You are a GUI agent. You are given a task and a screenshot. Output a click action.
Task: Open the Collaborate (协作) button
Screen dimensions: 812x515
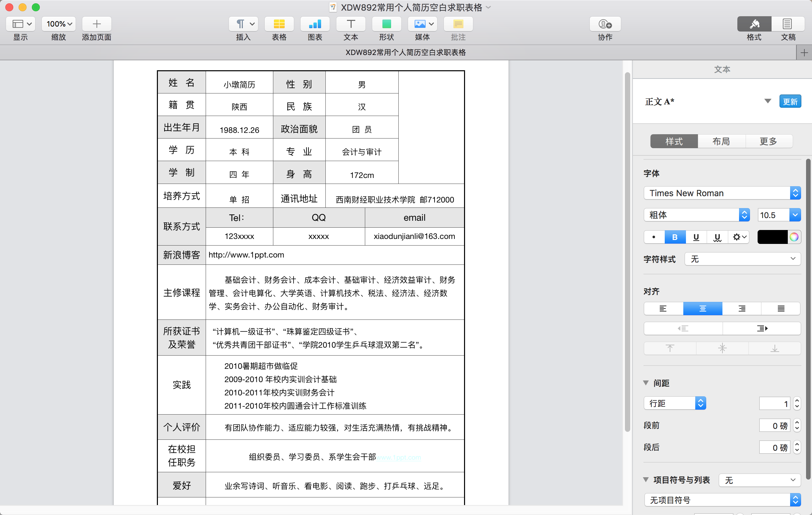[x=605, y=24]
